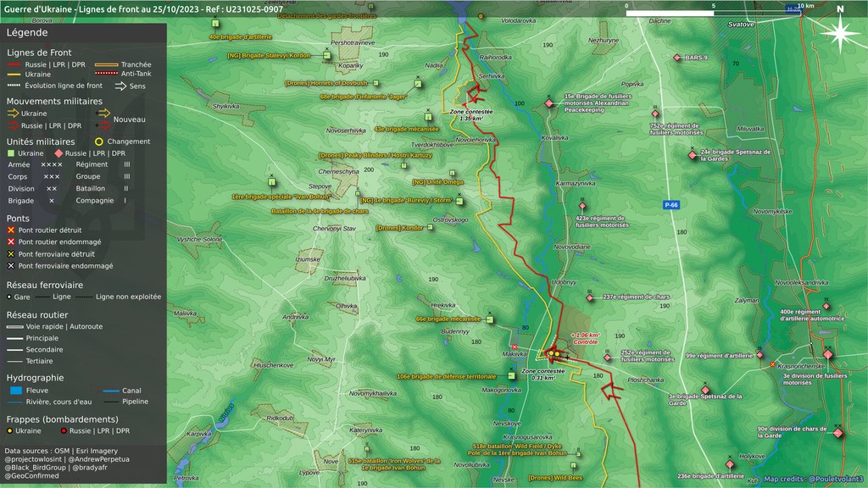The image size is (868, 488).
Task: Click the red 'Russie | LPR | DPR' front line swatch
Action: click(x=14, y=64)
